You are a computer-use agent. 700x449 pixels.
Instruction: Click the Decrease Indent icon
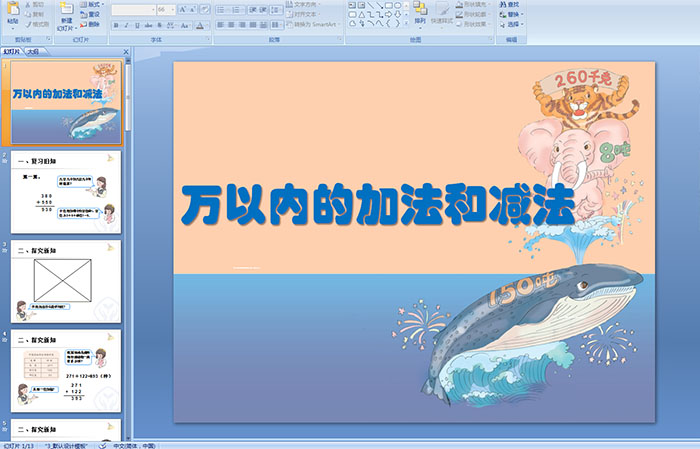[253, 9]
